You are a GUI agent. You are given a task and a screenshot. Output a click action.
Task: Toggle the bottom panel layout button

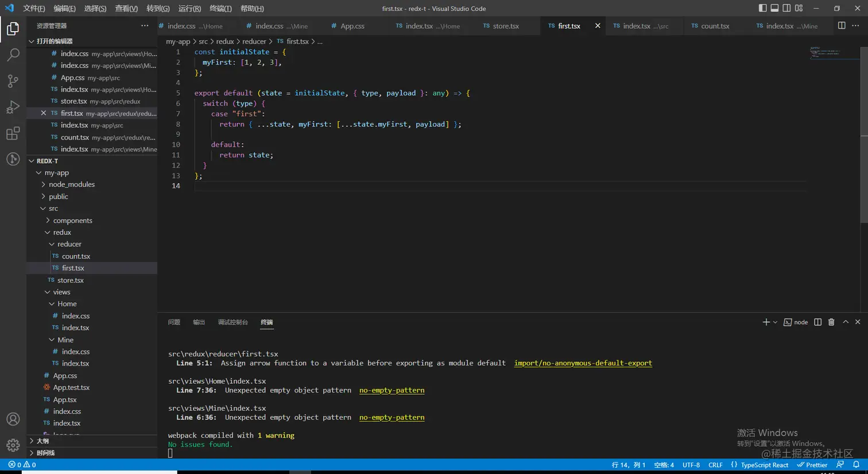click(774, 8)
